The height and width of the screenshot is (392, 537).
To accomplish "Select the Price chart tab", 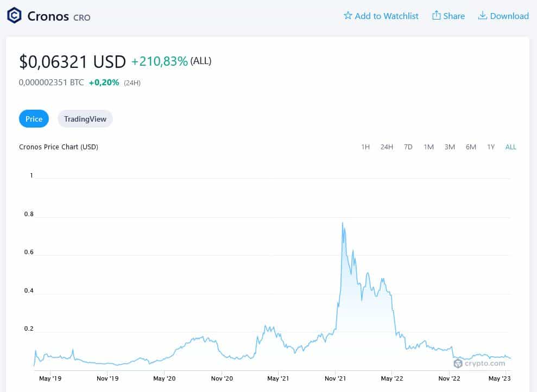I will click(x=34, y=119).
